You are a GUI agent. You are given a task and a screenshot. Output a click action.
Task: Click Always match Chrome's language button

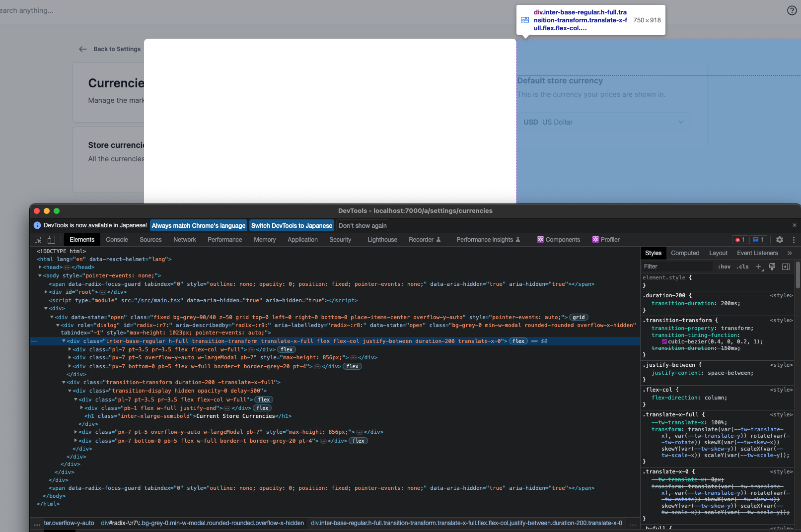click(199, 226)
